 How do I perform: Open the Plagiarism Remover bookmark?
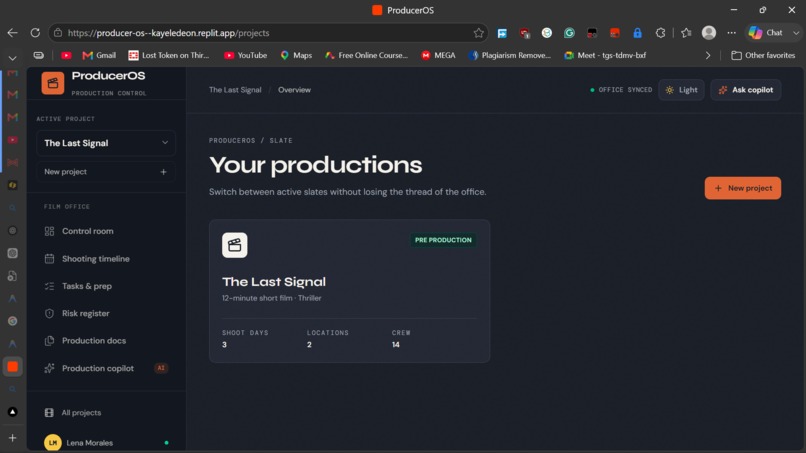coord(509,56)
